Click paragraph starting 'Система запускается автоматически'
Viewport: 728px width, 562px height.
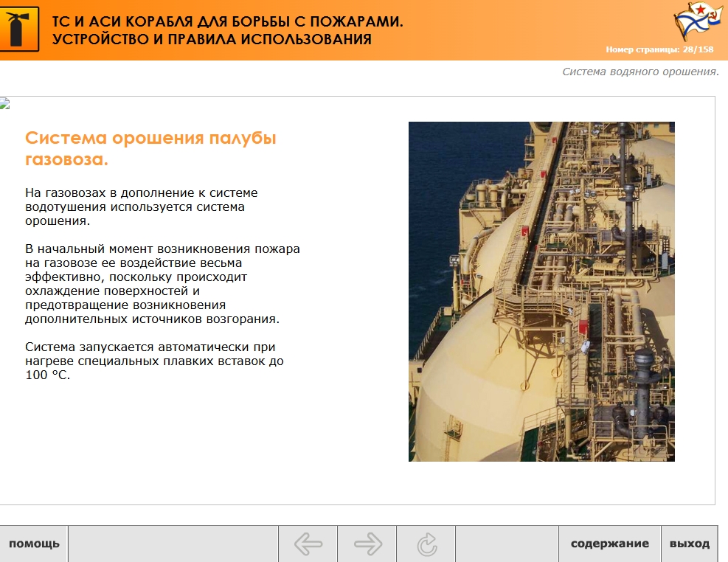point(154,361)
